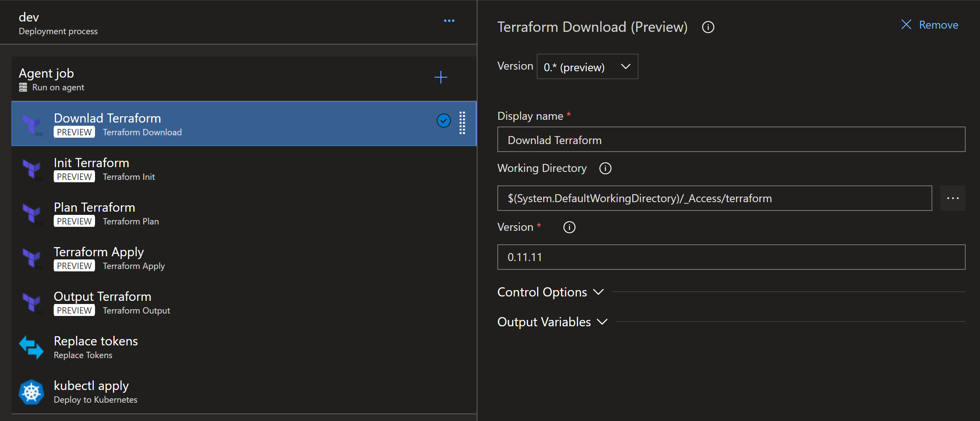Edit the Terraform Version 0.11.11 field
This screenshot has width=980, height=421.
(x=731, y=257)
